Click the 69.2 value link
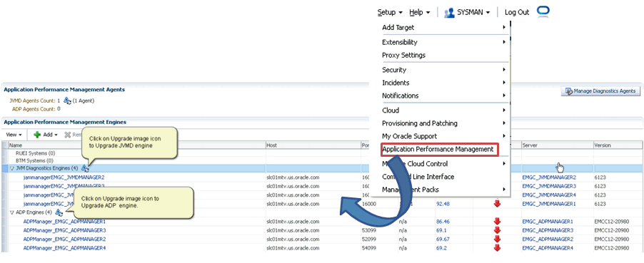Viewport: 644px width, 263px height. 441,248
